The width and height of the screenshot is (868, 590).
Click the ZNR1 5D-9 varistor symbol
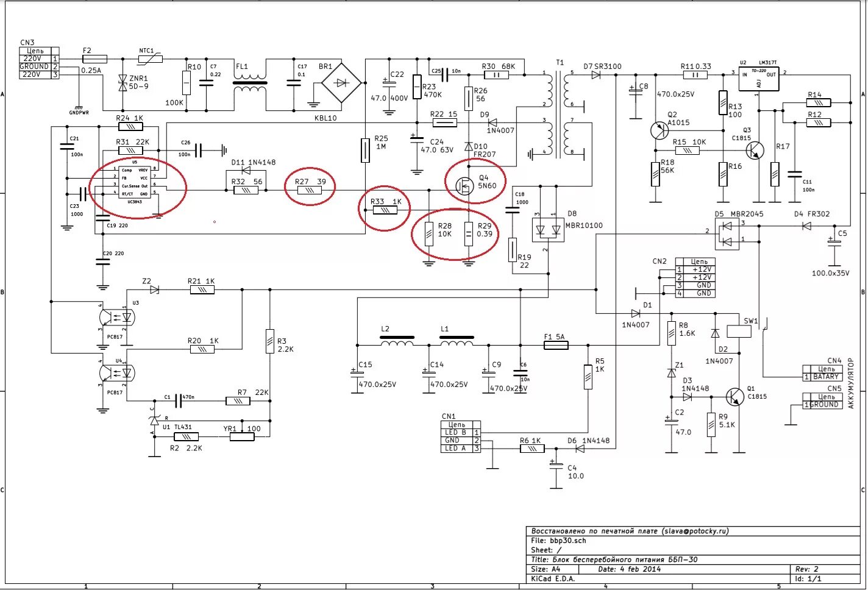pyautogui.click(x=123, y=84)
